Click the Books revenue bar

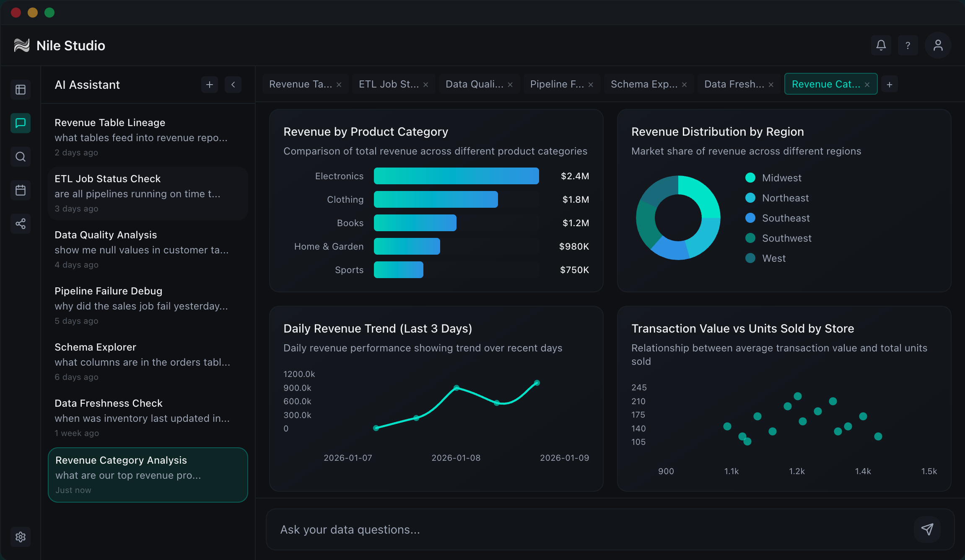coord(415,223)
